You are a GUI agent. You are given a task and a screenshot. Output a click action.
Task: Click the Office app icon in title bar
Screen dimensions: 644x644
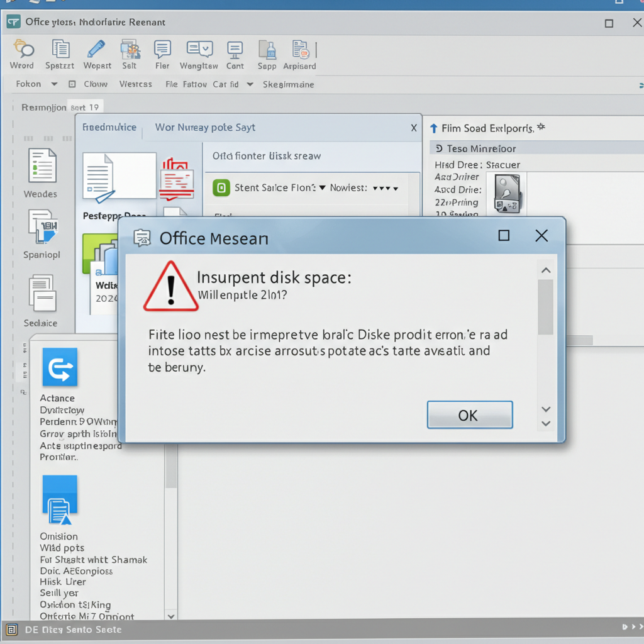(x=13, y=22)
